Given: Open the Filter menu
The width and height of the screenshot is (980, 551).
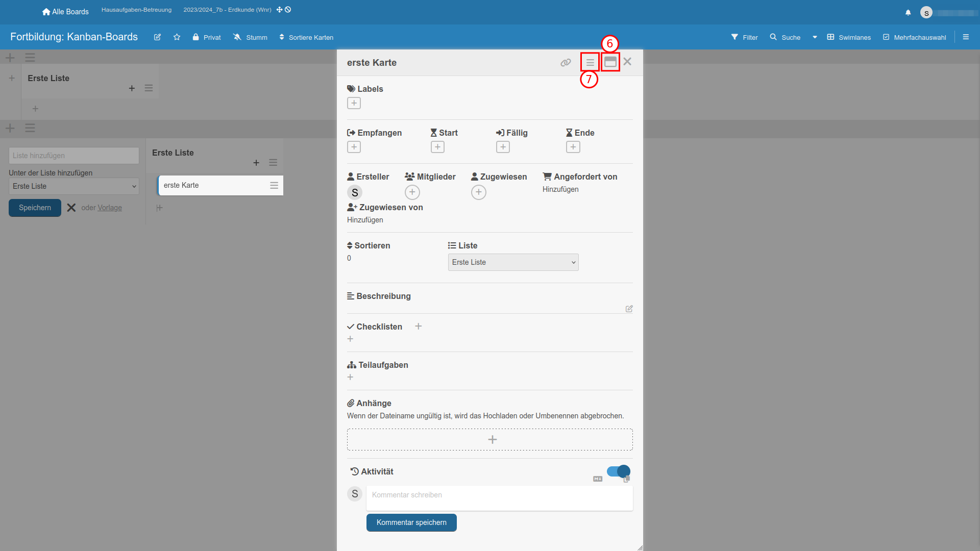Looking at the screenshot, I should (744, 37).
